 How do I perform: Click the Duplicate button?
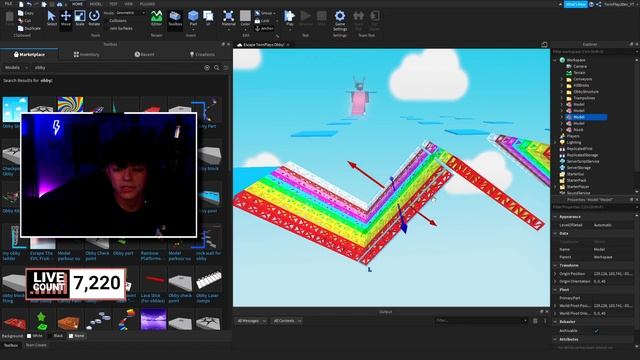click(x=29, y=28)
